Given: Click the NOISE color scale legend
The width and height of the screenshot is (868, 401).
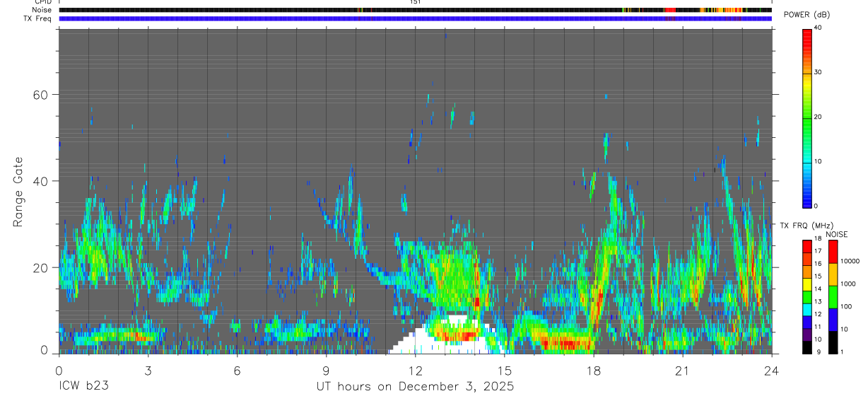Looking at the screenshot, I should click(833, 296).
